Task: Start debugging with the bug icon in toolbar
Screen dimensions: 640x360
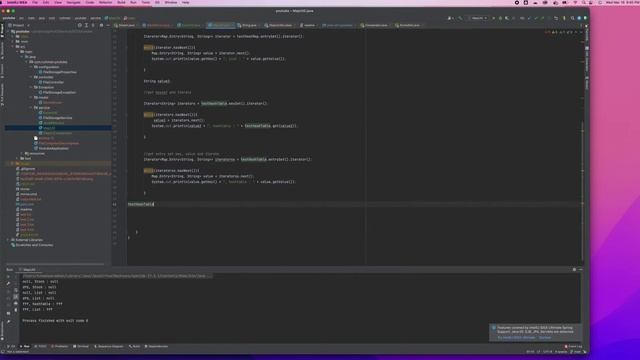Action: point(500,18)
